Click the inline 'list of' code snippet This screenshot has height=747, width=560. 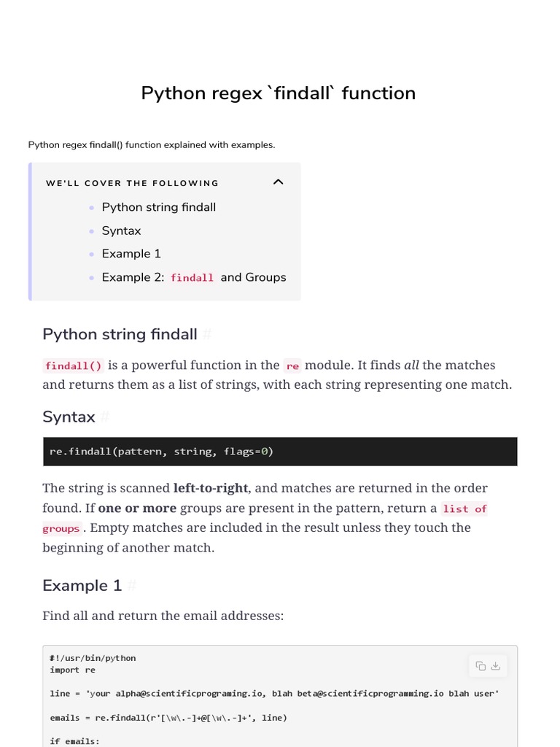coord(464,508)
